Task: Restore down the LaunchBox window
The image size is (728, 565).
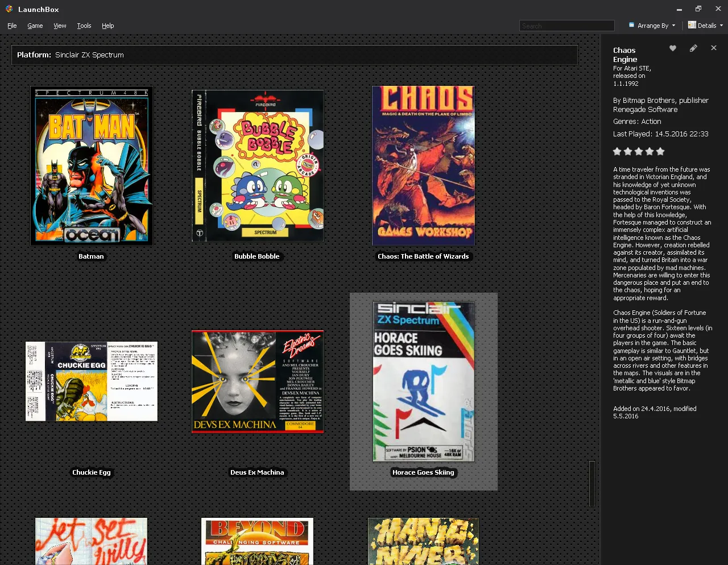Action: (x=698, y=9)
